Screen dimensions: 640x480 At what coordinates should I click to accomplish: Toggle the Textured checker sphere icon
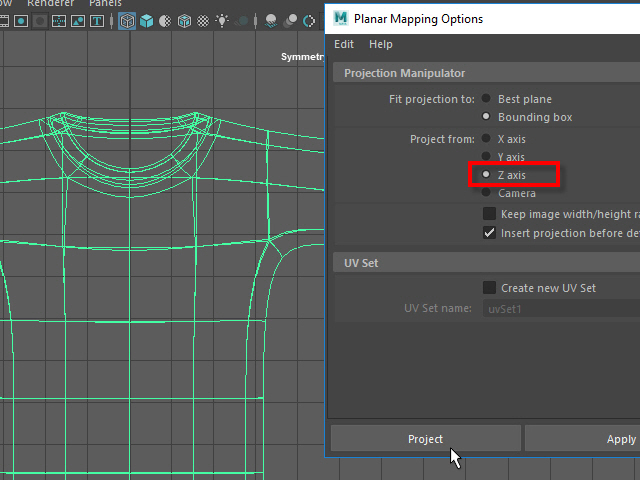click(x=203, y=20)
